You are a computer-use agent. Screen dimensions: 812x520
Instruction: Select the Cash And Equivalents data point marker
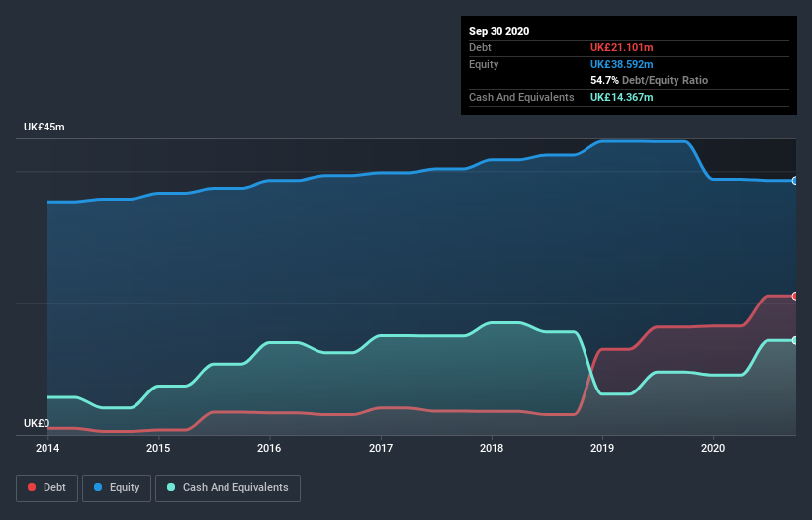click(795, 340)
